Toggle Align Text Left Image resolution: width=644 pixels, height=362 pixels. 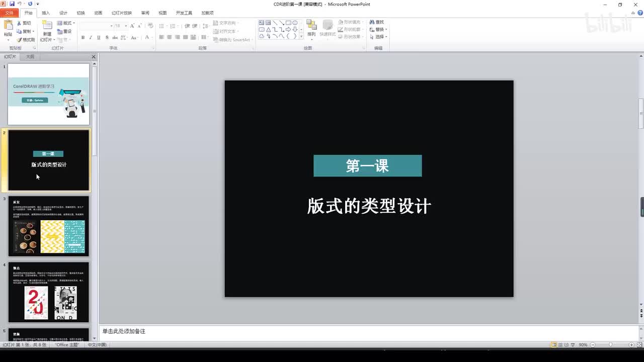(162, 37)
